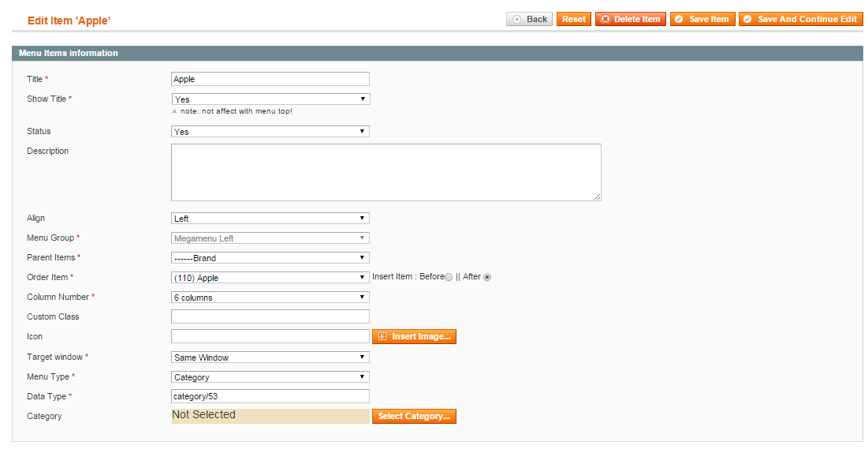Open the Status dropdown
Image resolution: width=868 pixels, height=453 pixels.
(x=270, y=132)
